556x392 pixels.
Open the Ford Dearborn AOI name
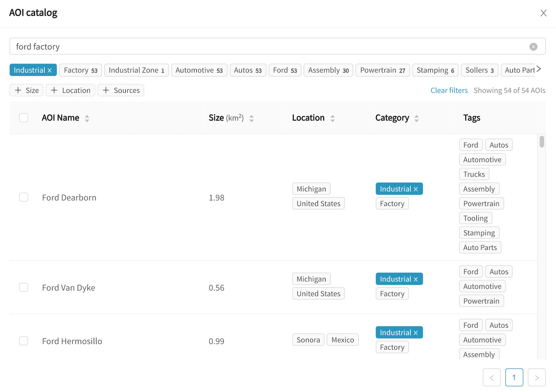point(69,198)
